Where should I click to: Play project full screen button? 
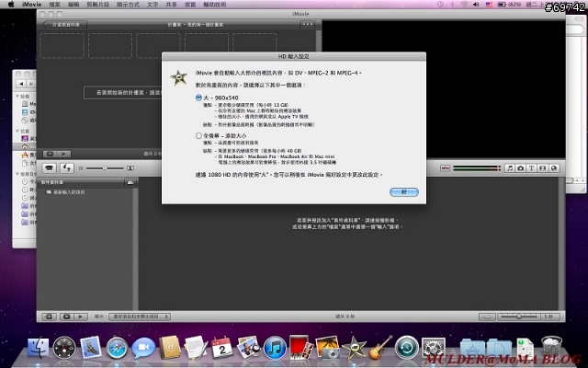coord(50,154)
